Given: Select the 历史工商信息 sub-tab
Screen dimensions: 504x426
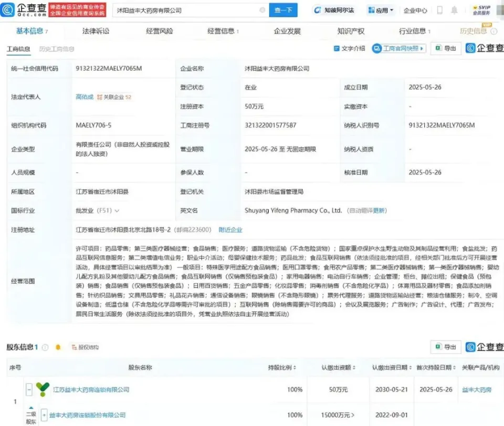Looking at the screenshot, I should 57,49.
